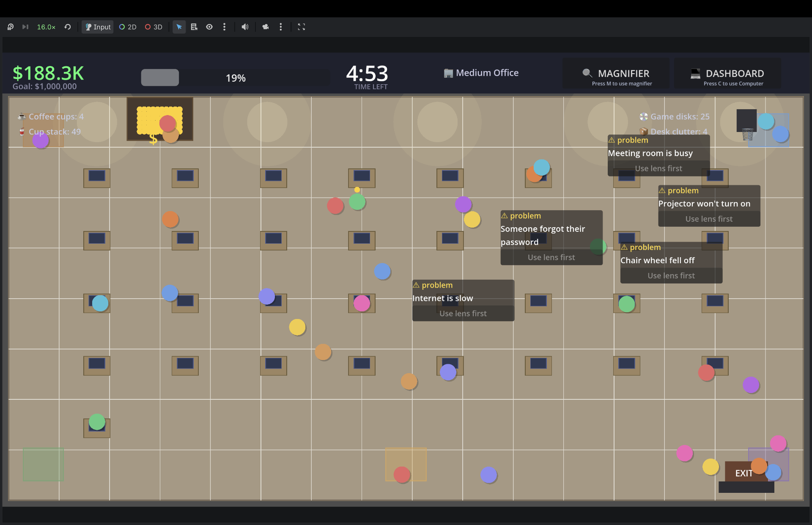Click the 19% progress bar
812x525 pixels.
coord(236,78)
